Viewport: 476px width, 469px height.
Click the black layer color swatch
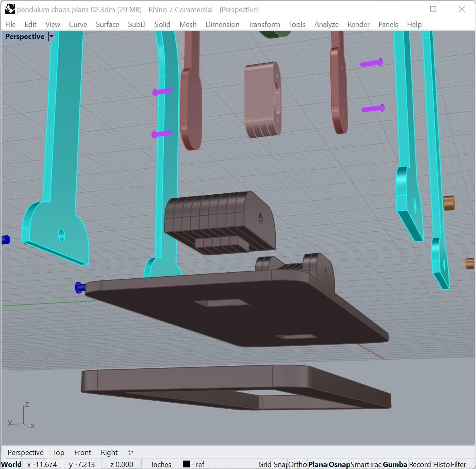point(186,464)
